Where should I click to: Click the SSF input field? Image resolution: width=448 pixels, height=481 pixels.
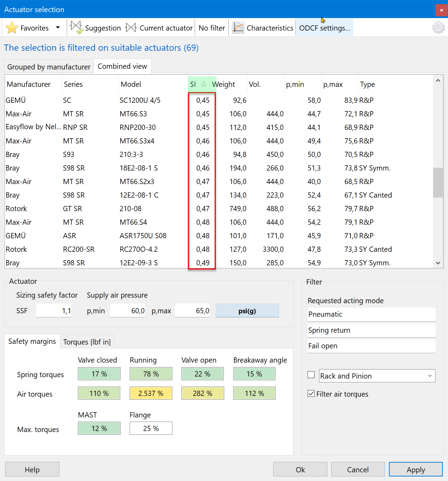tap(54, 310)
